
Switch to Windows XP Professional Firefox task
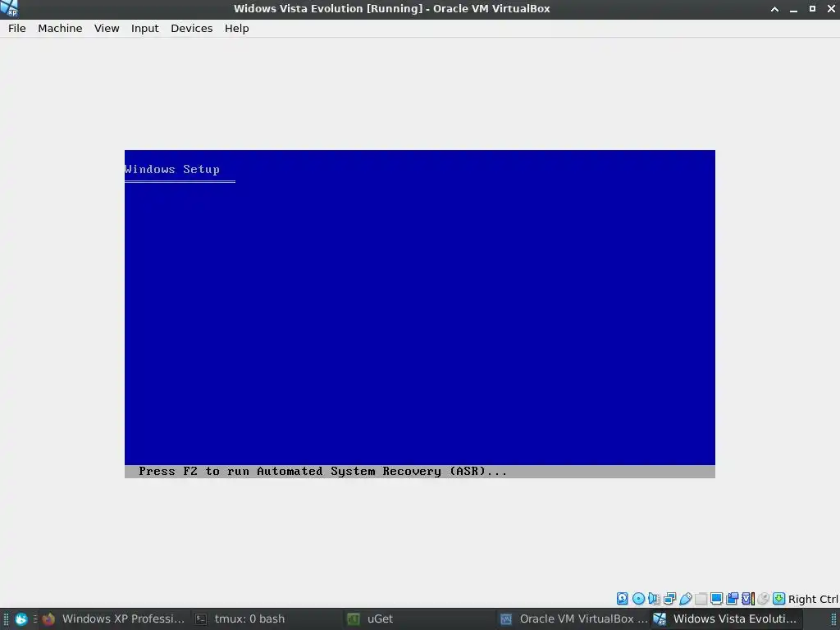pyautogui.click(x=113, y=619)
